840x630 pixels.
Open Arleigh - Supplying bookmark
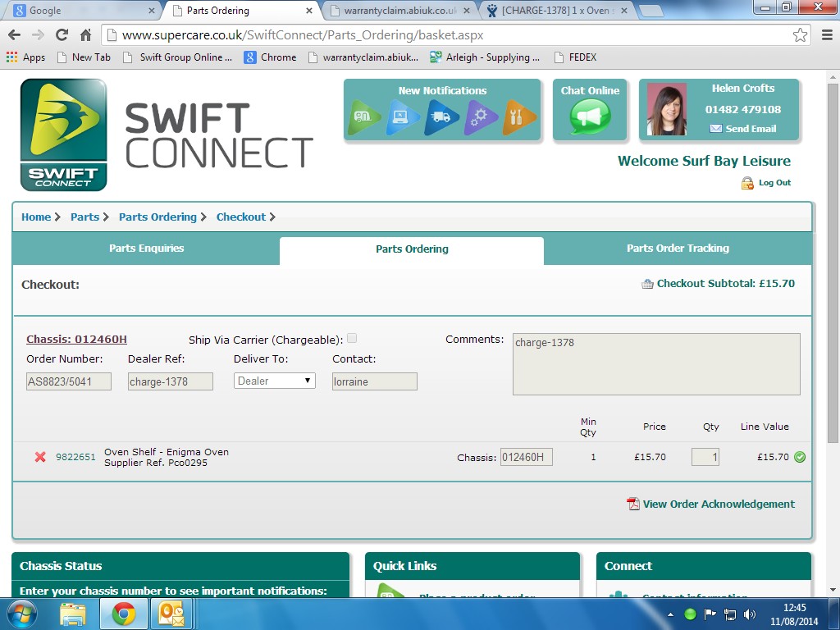tap(485, 57)
